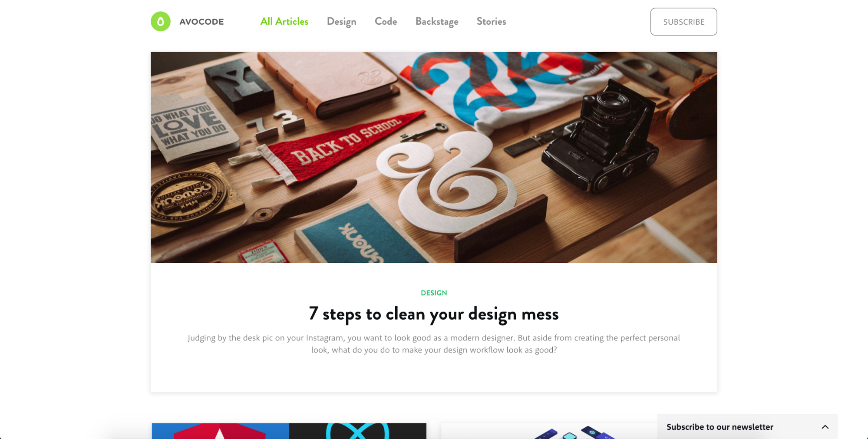Click 'Subscribe to our newsletter' bar title
868x439 pixels.
point(720,427)
